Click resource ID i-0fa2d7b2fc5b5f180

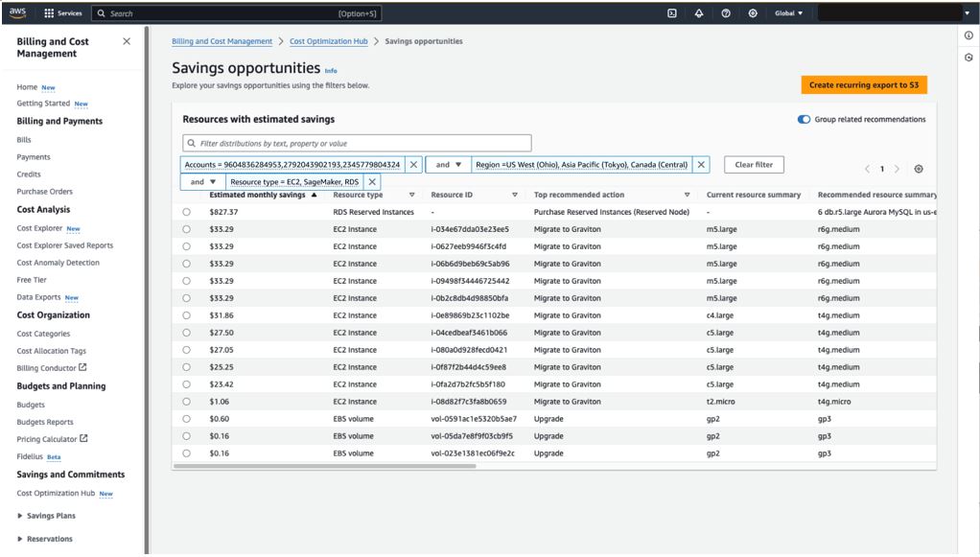[468, 384]
